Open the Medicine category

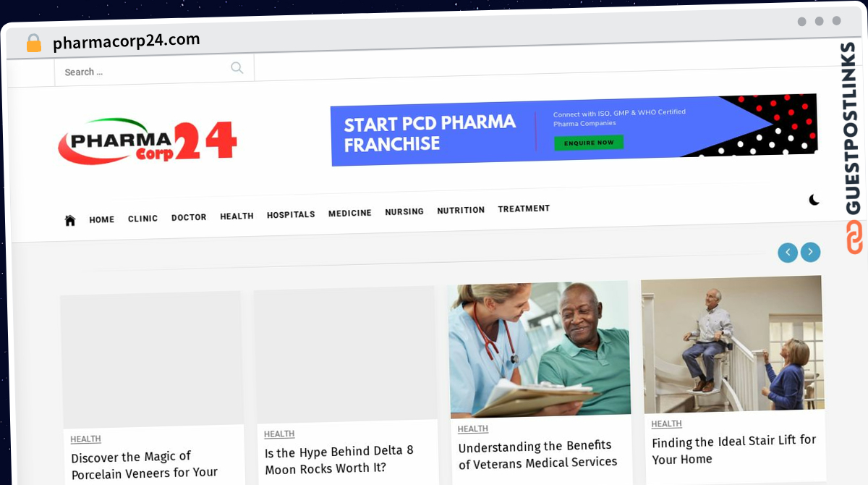click(349, 214)
